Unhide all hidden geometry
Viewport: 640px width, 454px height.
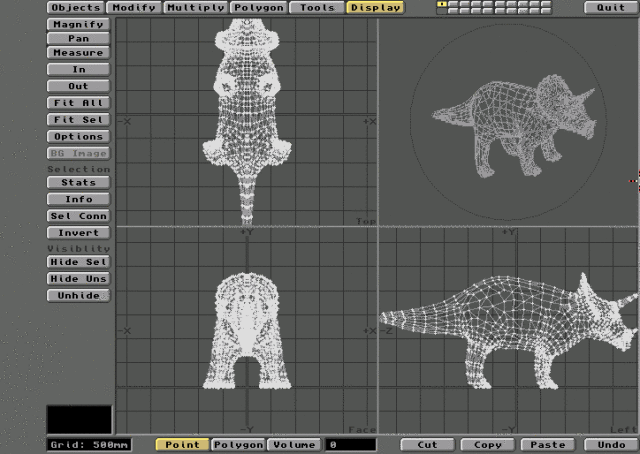pos(79,296)
